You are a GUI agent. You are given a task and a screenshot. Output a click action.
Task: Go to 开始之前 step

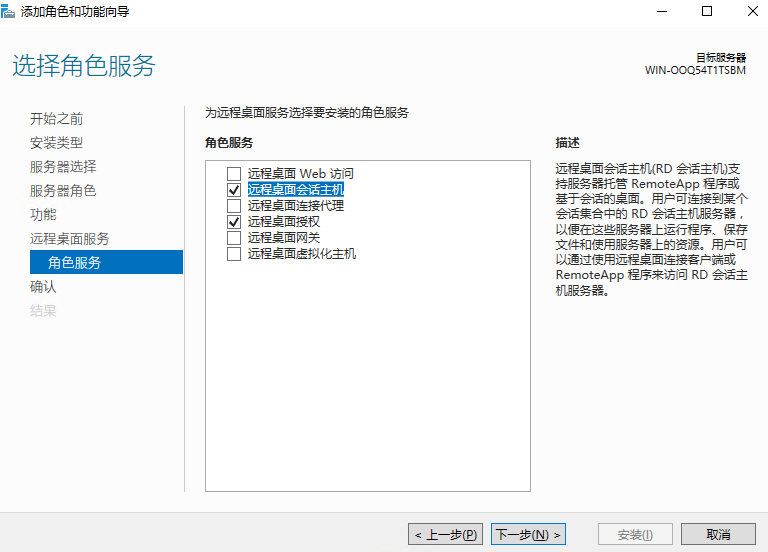[56, 119]
